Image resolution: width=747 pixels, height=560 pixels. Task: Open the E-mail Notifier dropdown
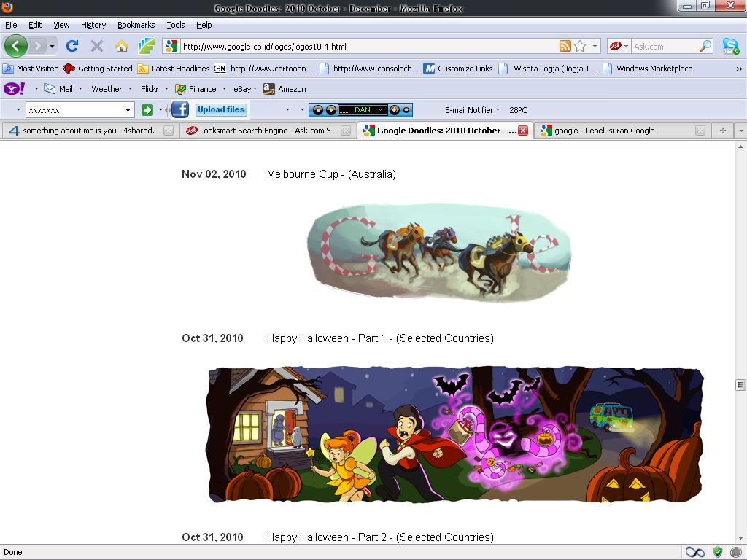[472, 110]
